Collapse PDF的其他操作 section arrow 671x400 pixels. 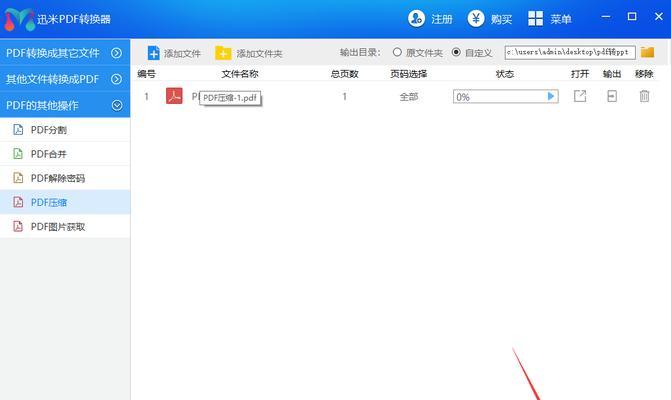coord(117,105)
